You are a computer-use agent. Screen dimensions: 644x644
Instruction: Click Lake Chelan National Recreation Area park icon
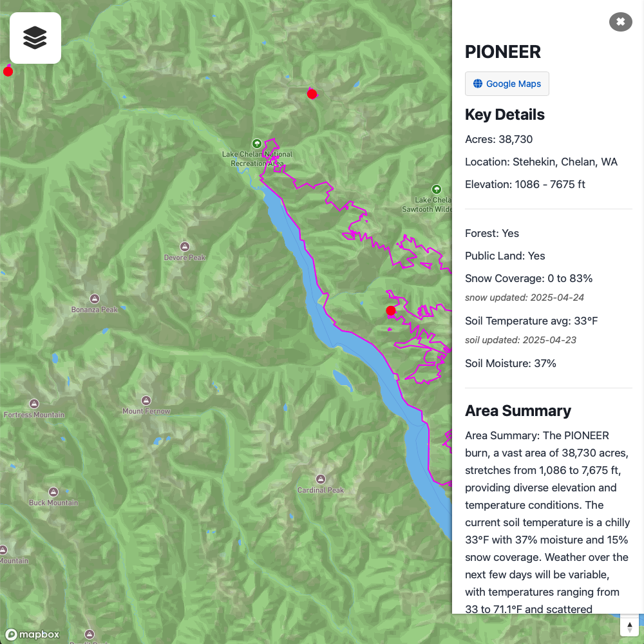coord(257,144)
